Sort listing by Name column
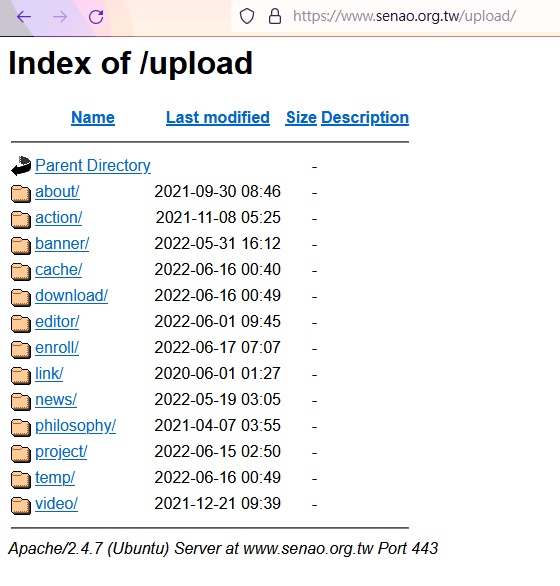Screen dimensions: 560x586 click(x=93, y=117)
